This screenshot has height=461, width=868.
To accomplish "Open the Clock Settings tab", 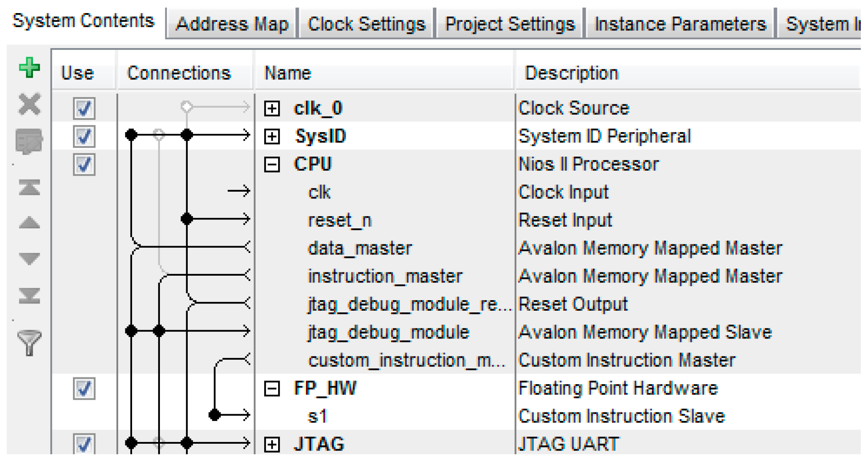I will point(366,24).
